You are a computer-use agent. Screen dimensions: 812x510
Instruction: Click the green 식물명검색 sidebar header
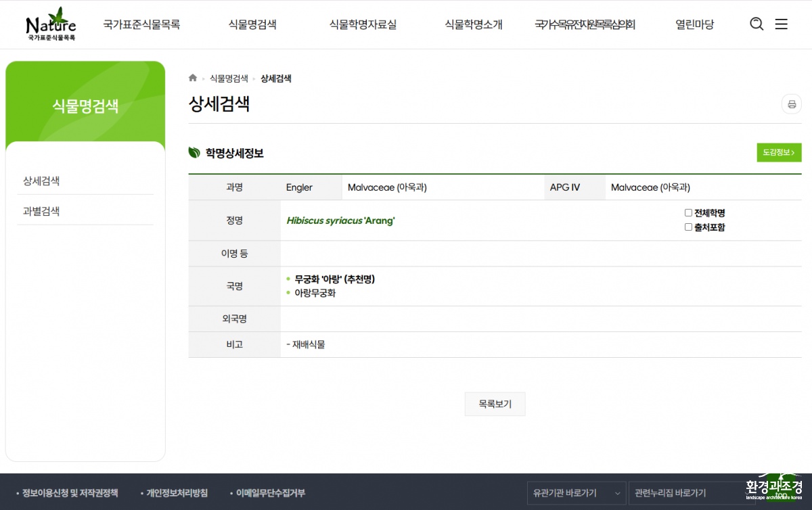pos(85,106)
